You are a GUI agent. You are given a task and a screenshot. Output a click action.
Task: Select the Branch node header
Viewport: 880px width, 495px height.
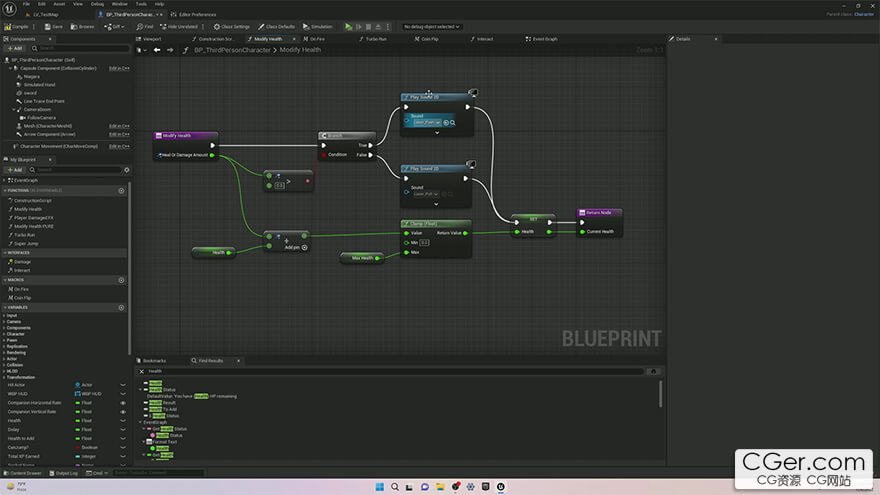[347, 136]
